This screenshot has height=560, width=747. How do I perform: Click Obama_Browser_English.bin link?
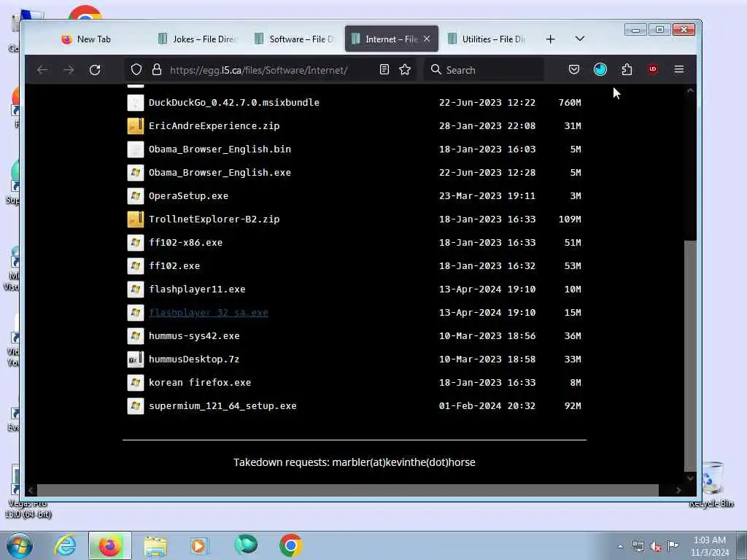coord(220,149)
